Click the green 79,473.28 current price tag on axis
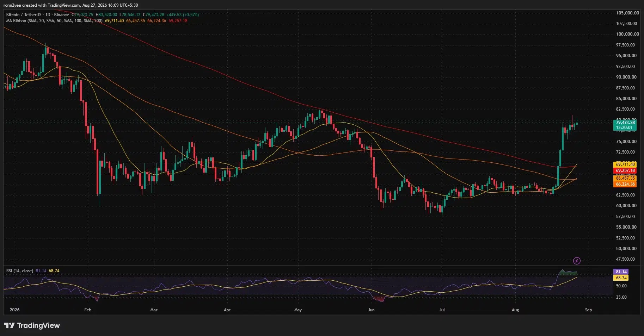 pos(625,125)
